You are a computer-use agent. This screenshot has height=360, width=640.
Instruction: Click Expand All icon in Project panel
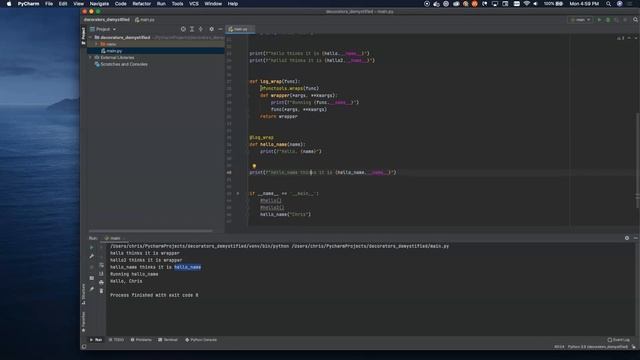coord(192,29)
